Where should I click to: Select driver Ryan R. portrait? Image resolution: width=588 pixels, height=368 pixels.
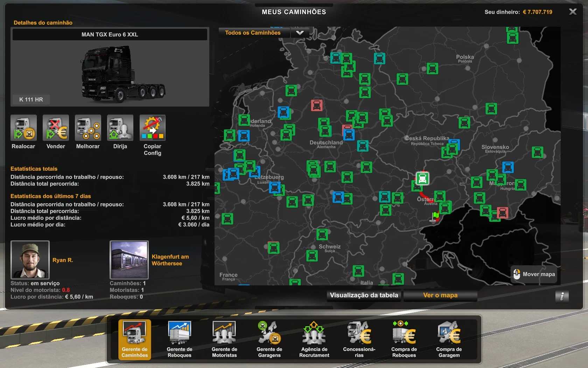(x=30, y=260)
